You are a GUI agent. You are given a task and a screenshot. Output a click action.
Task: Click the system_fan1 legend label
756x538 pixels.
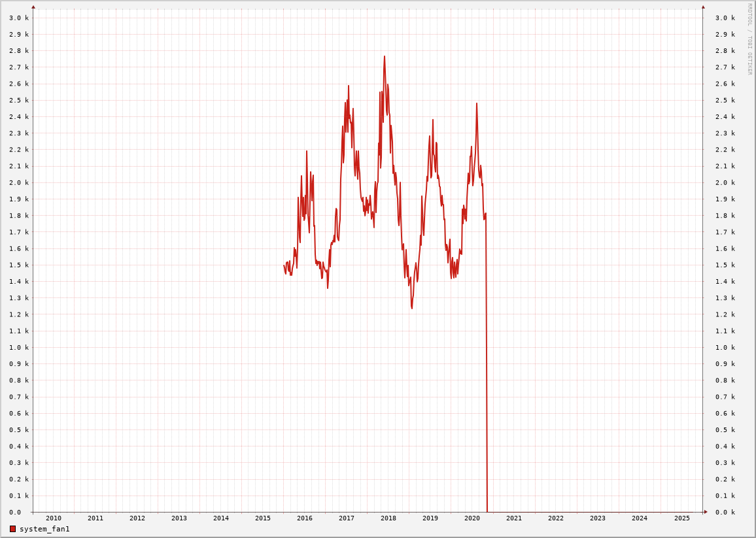coord(44,529)
